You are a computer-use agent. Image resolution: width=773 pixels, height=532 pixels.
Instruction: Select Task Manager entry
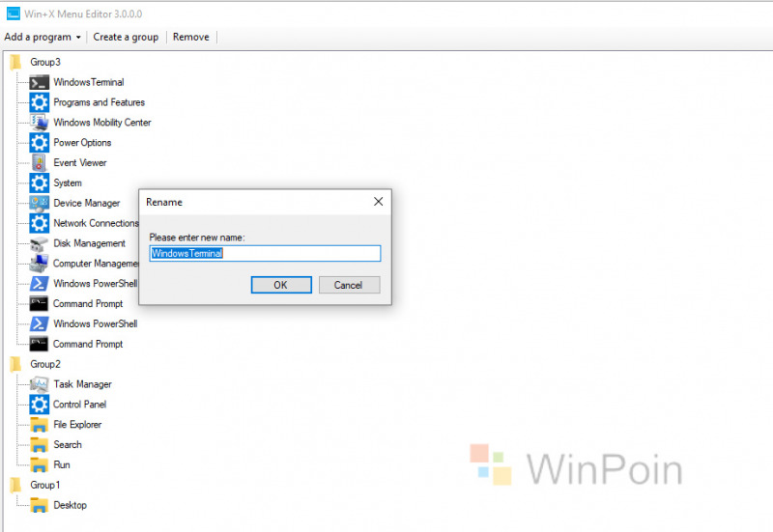click(82, 384)
